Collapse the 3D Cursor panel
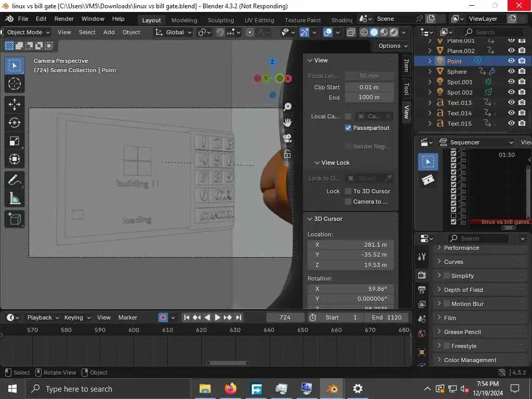Viewport: 532px width, 399px height. tap(310, 219)
